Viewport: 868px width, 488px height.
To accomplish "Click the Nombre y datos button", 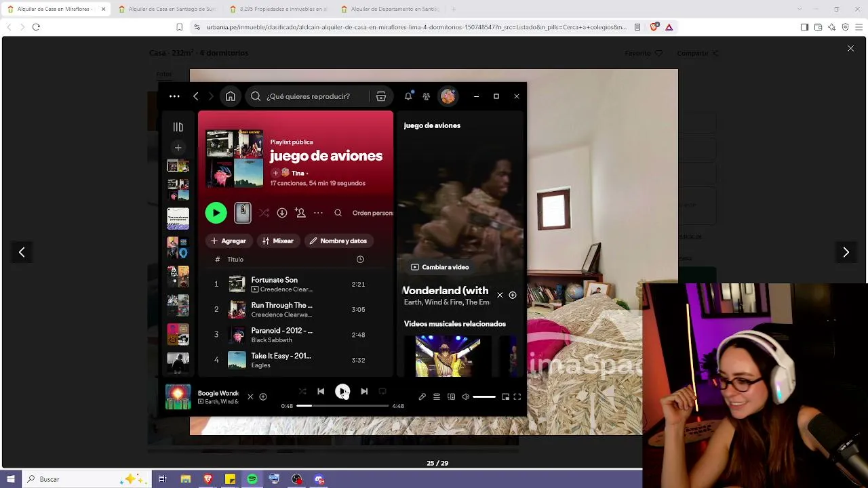I will point(338,241).
